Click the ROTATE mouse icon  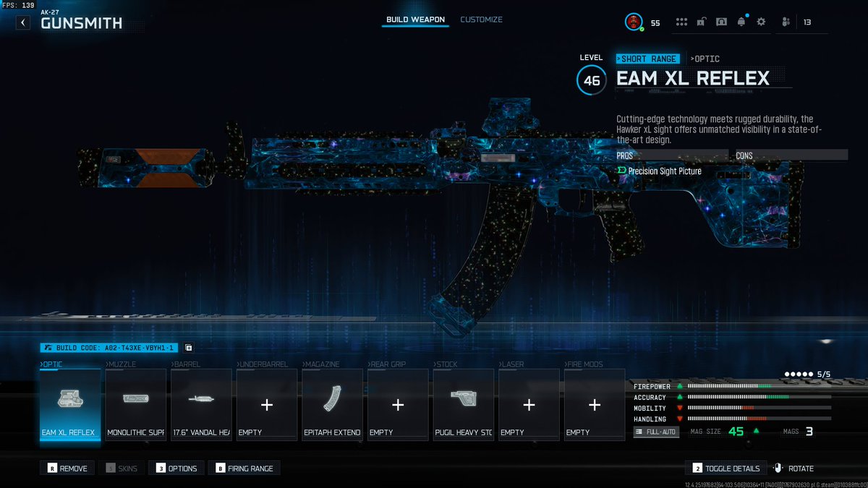tap(778, 468)
